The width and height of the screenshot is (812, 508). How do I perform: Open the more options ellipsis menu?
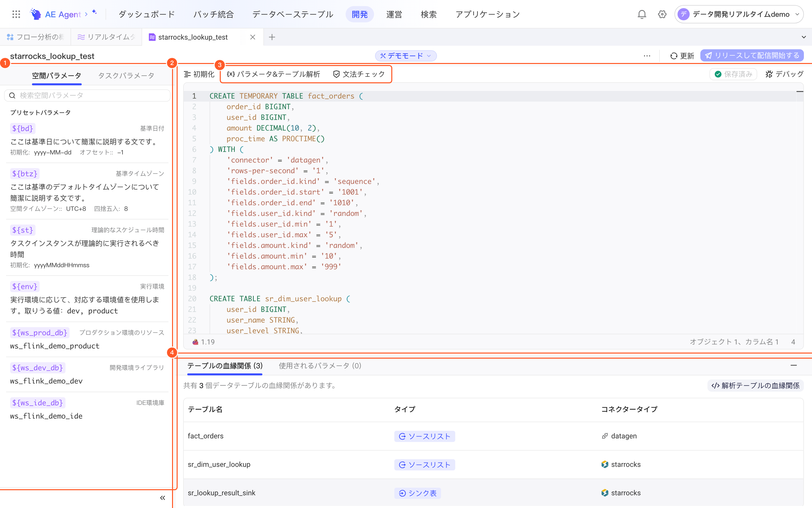[647, 56]
